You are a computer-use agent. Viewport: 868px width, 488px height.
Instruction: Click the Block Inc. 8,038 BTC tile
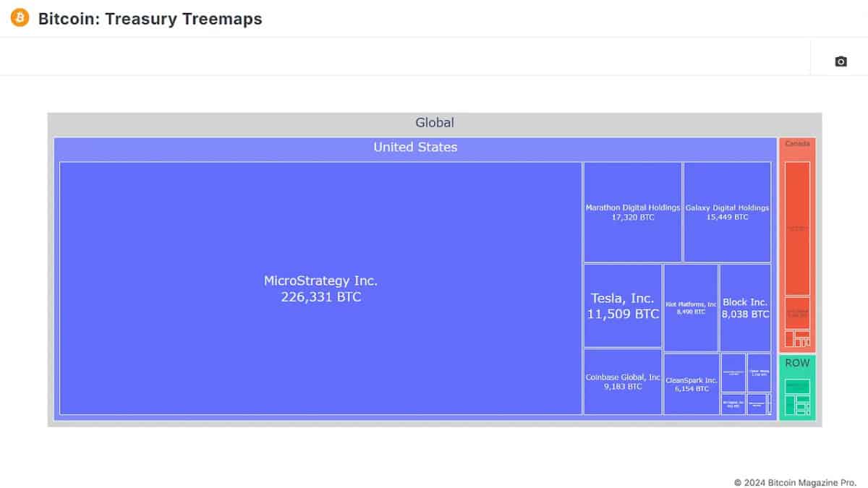[x=745, y=308]
